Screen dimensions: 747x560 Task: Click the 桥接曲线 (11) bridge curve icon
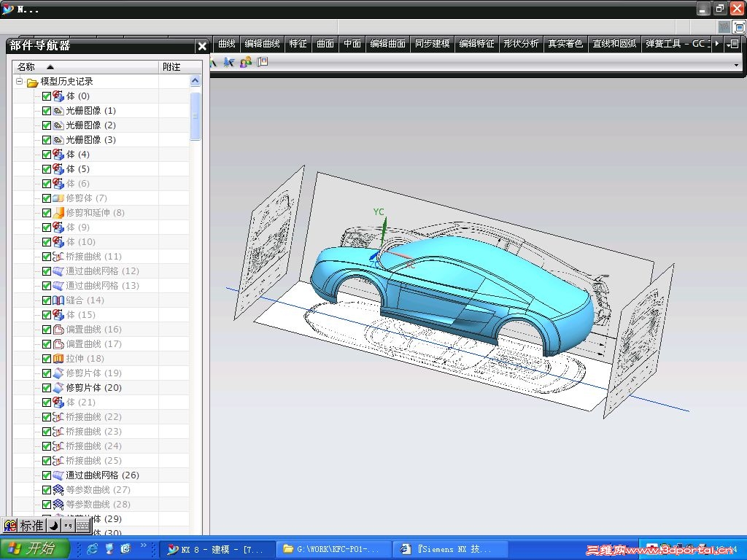58,257
